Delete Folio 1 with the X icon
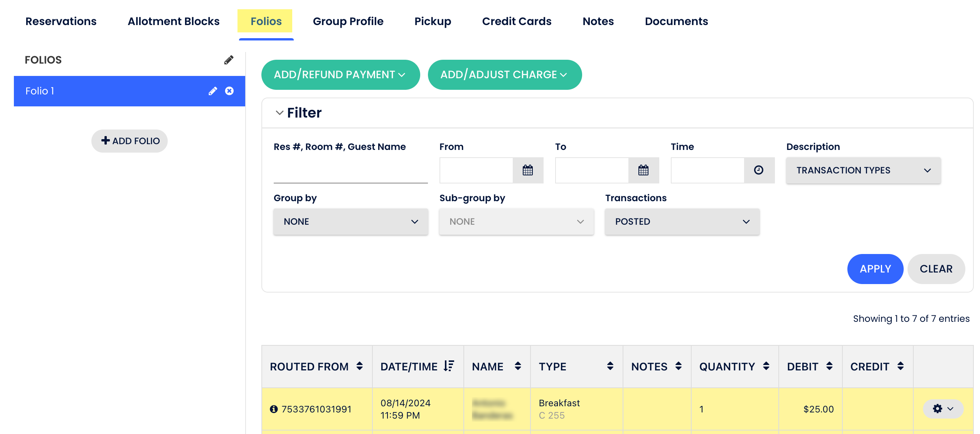The width and height of the screenshot is (980, 434). click(x=229, y=91)
